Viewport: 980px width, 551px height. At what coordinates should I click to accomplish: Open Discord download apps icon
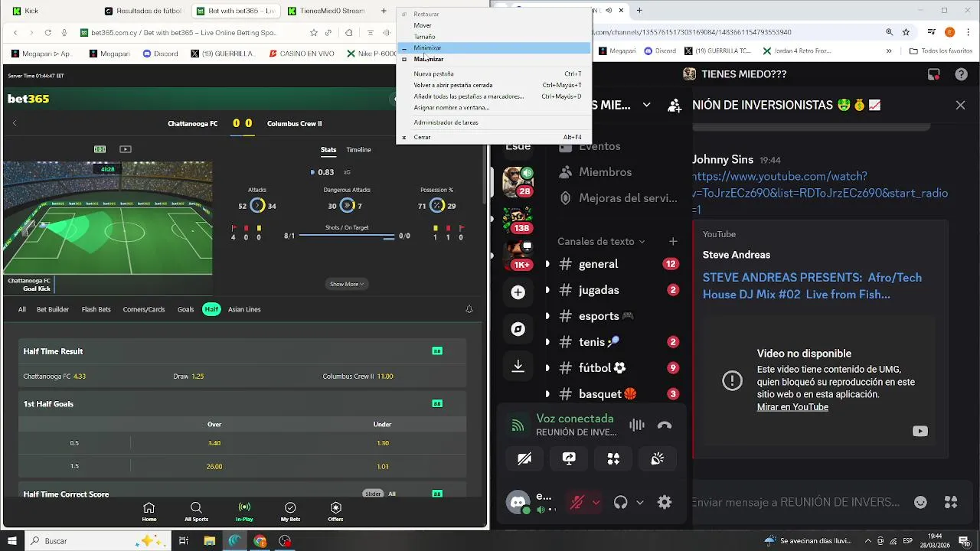tap(518, 367)
